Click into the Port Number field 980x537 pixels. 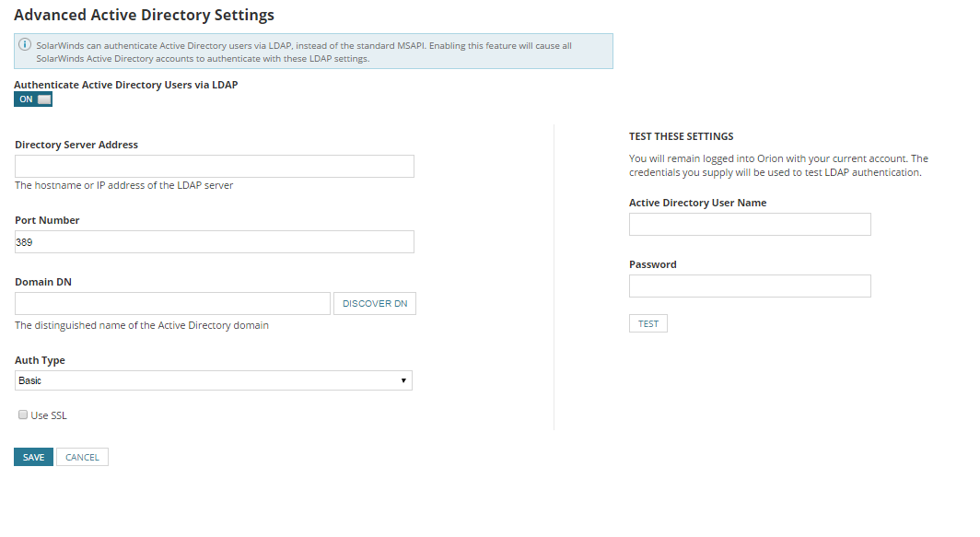[x=214, y=241]
